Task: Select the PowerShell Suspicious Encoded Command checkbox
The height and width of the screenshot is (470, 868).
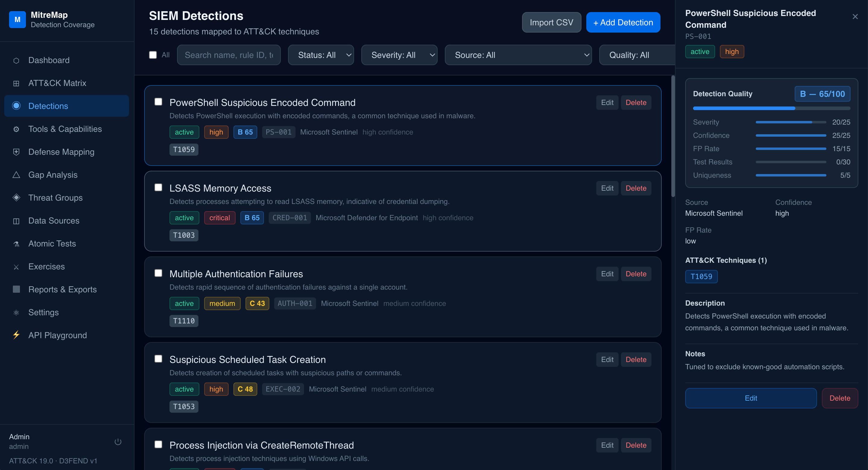Action: pyautogui.click(x=158, y=102)
